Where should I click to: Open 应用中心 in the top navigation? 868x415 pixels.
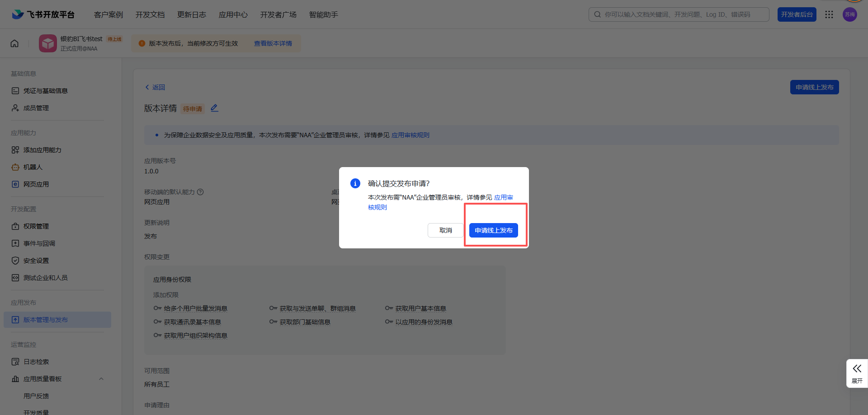coord(233,14)
